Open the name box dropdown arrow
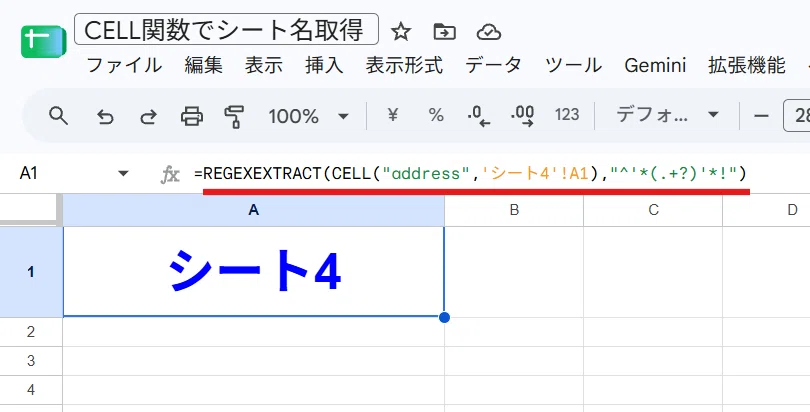 click(x=123, y=173)
